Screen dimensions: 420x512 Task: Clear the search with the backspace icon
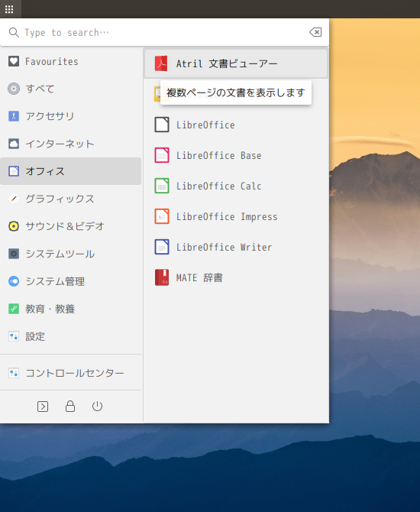tap(315, 32)
